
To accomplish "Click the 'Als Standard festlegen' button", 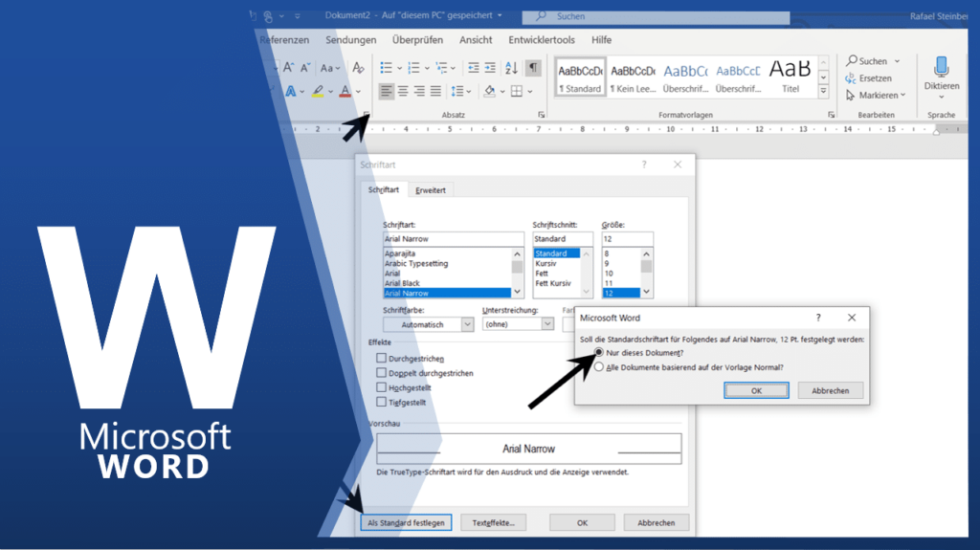I will [x=406, y=523].
